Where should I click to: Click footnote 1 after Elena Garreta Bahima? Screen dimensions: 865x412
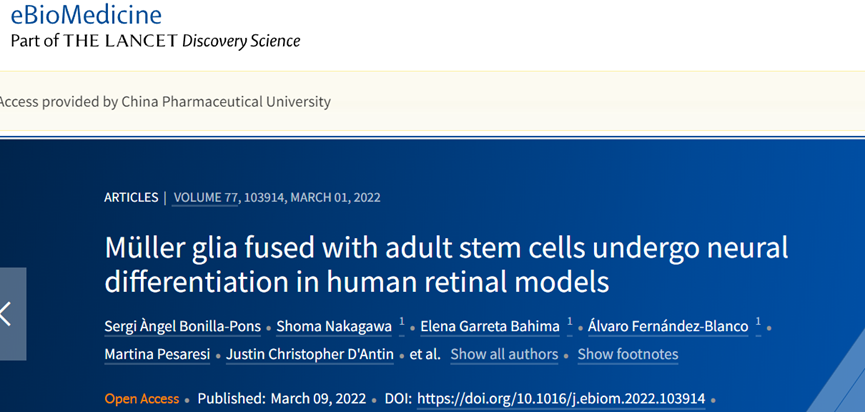(569, 322)
